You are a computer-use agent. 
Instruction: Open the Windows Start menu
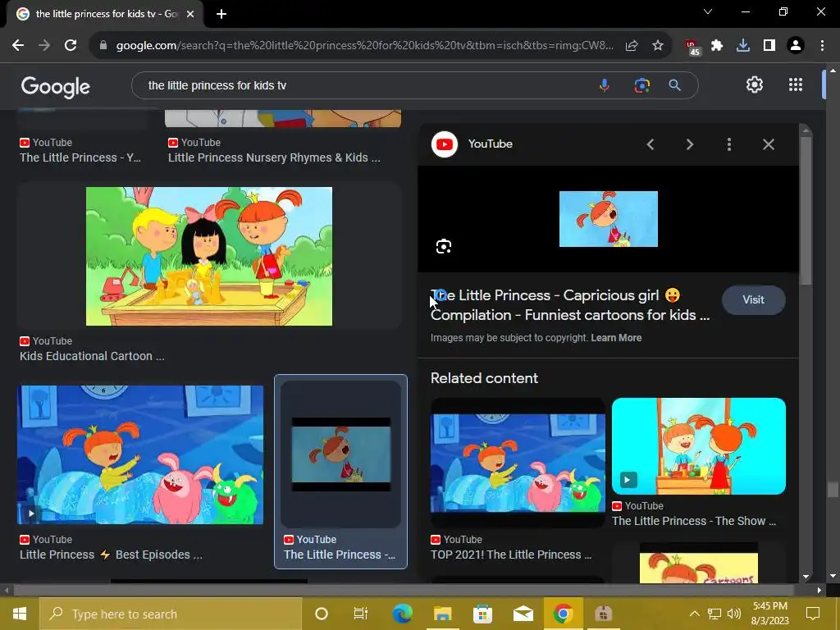(x=20, y=614)
